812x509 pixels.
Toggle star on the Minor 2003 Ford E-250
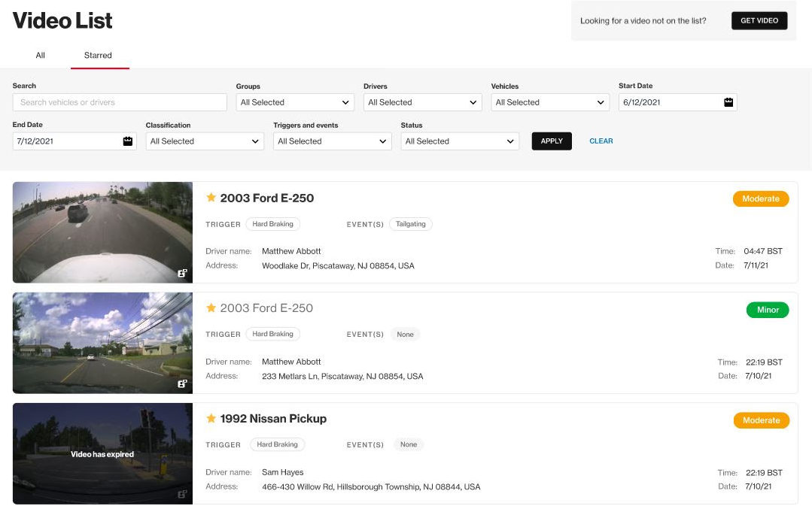point(211,308)
